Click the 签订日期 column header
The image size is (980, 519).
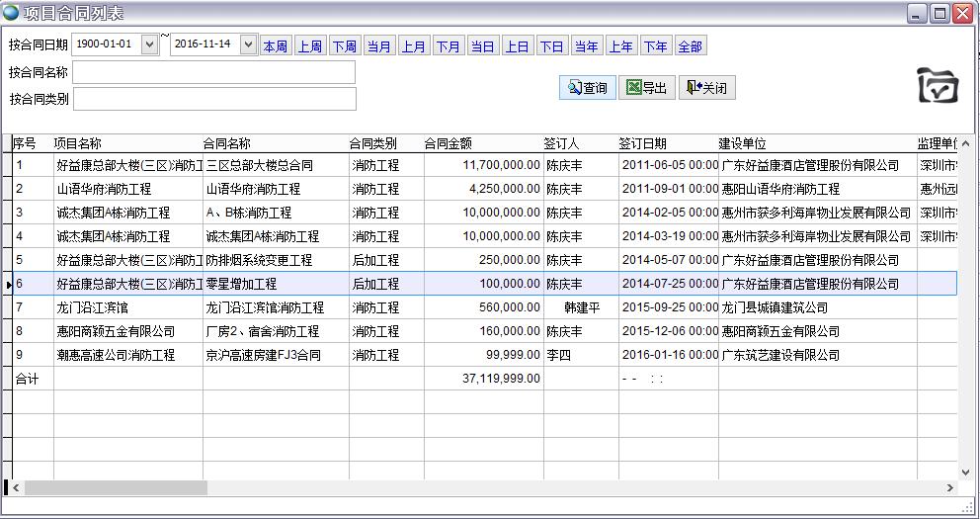pos(642,143)
